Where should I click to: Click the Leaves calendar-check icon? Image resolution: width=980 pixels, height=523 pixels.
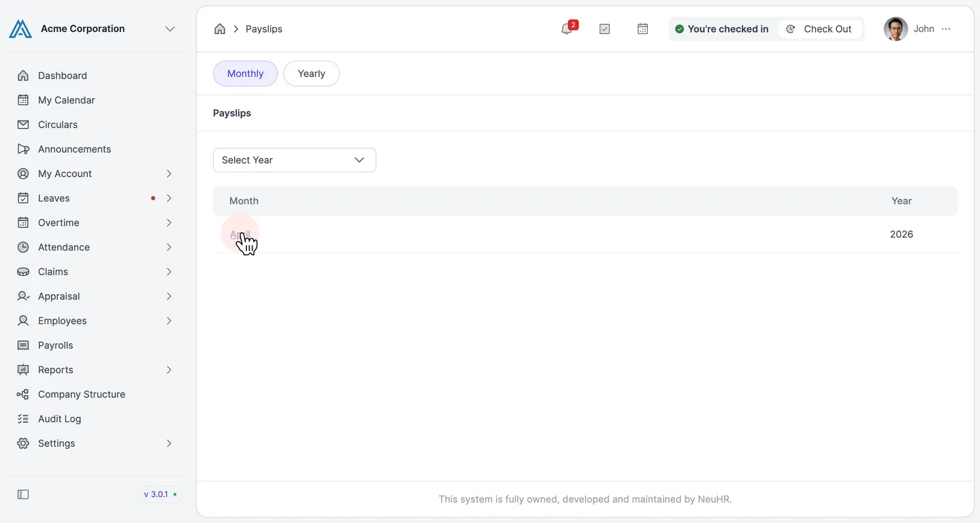tap(23, 198)
